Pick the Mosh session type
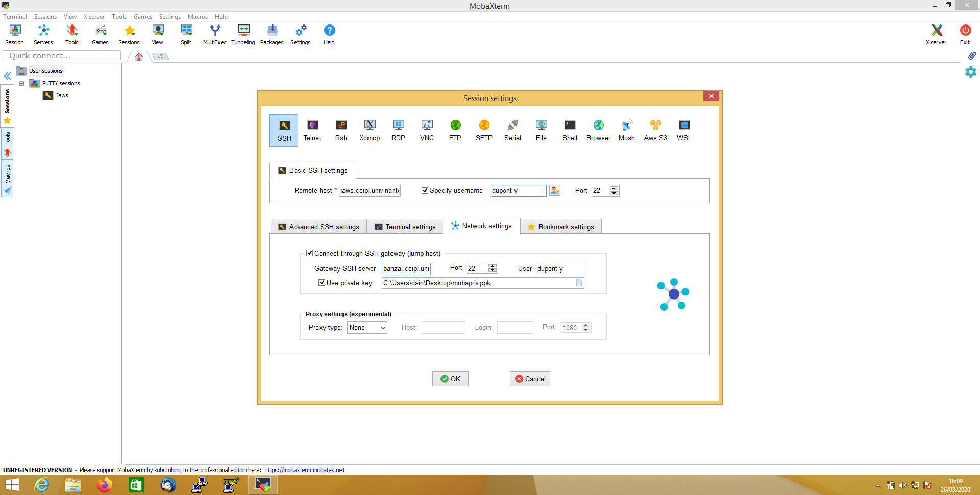The image size is (980, 495). point(627,131)
